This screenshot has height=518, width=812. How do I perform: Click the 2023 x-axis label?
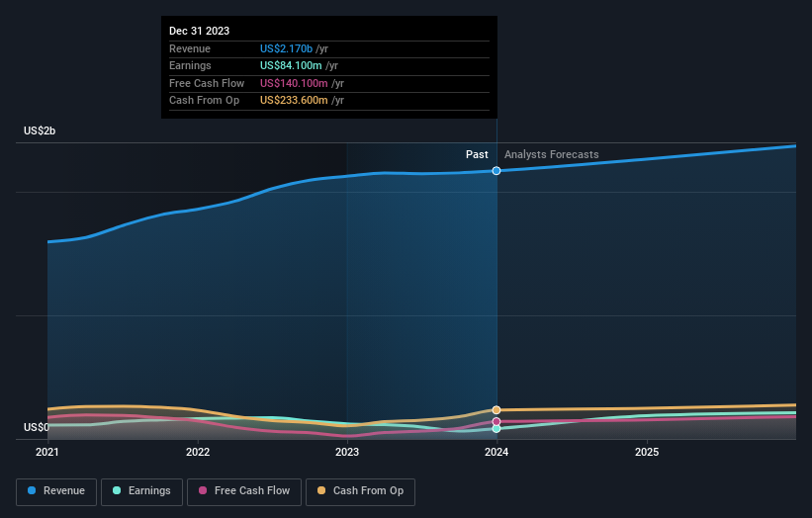347,452
